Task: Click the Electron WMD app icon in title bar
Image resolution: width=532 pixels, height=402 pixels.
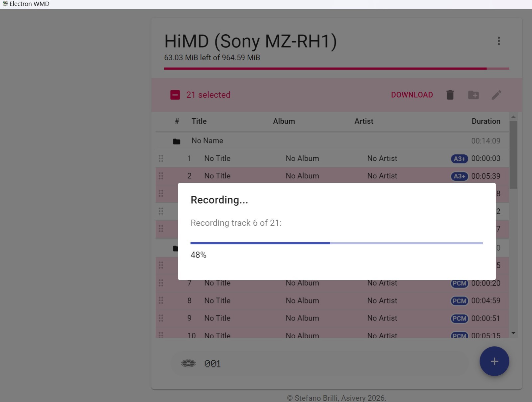Action: (x=5, y=4)
